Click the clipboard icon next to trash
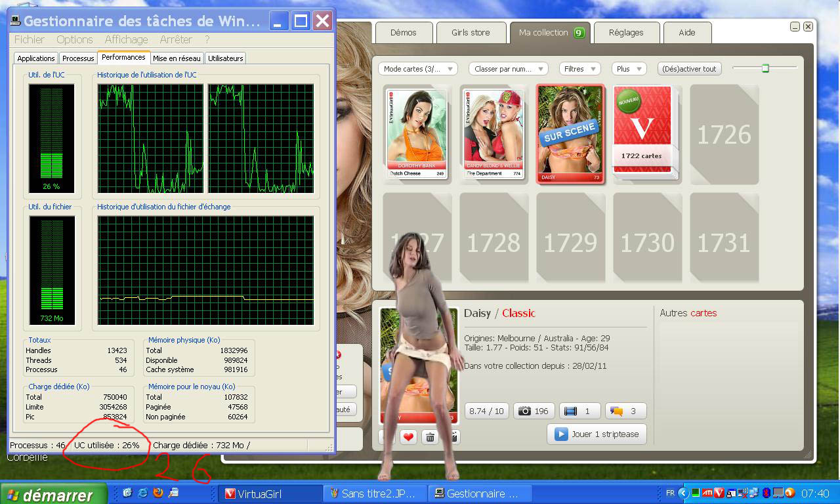The height and width of the screenshot is (504, 840). pyautogui.click(x=451, y=437)
